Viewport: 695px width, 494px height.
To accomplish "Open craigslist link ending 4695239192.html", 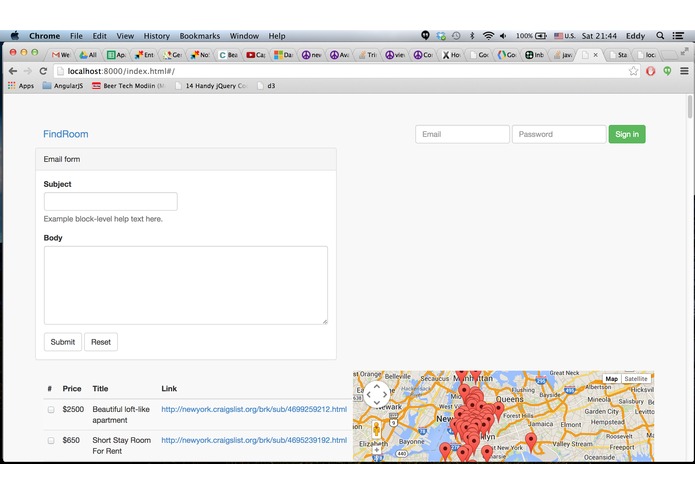I will tap(254, 440).
